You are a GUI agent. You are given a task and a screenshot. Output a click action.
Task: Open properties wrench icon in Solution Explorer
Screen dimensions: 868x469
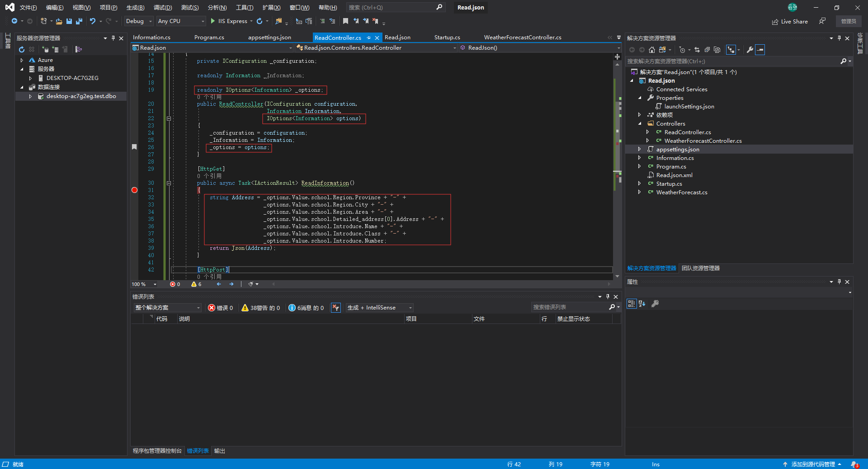(x=750, y=50)
